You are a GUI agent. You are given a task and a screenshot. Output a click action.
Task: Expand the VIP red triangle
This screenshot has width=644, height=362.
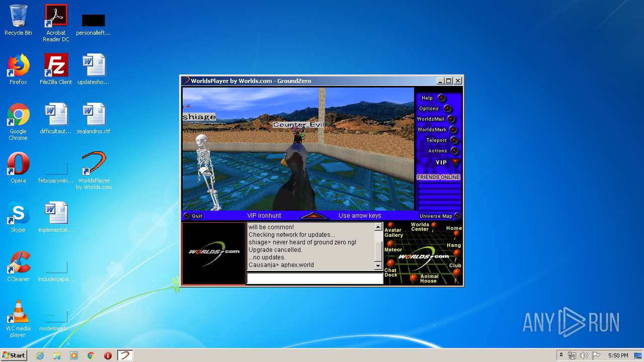(x=455, y=162)
